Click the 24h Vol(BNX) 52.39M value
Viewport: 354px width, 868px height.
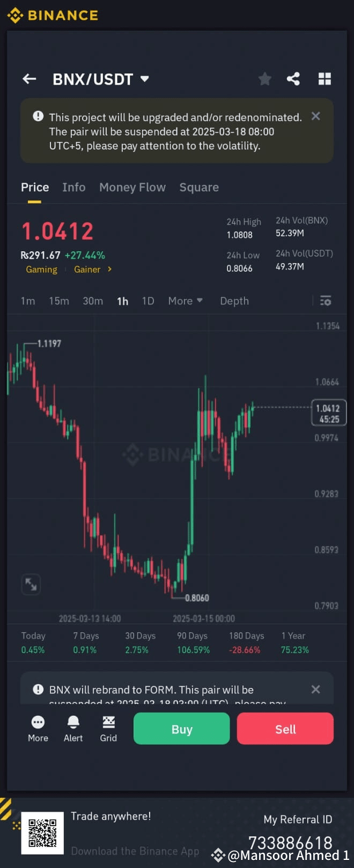click(290, 233)
